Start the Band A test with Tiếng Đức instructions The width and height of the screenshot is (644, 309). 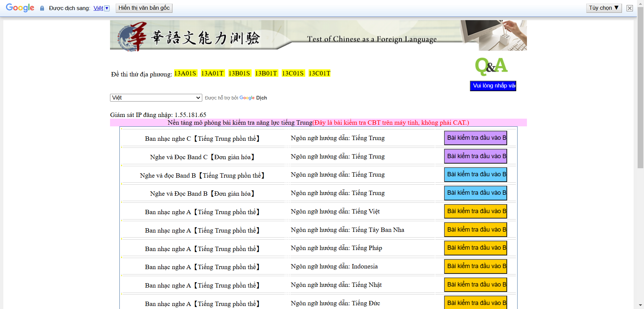[475, 303]
